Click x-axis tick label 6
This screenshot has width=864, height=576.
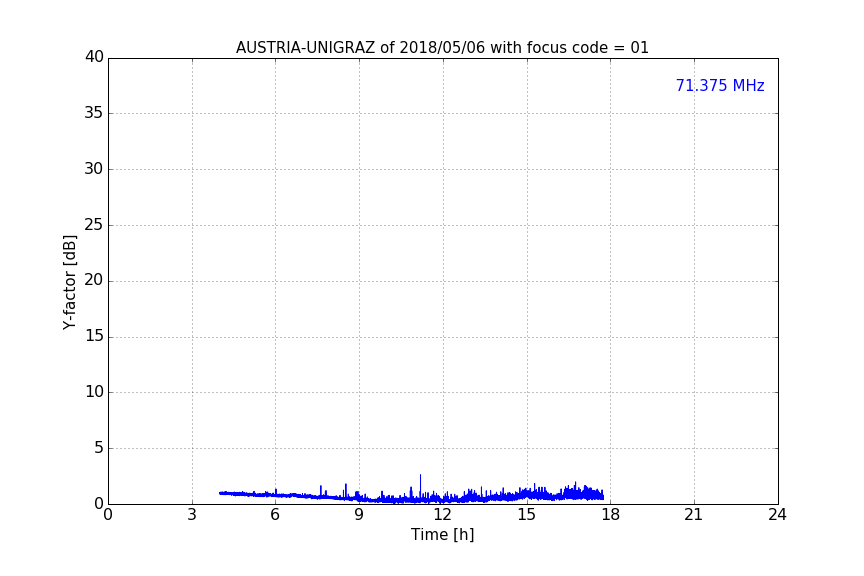[x=275, y=515]
